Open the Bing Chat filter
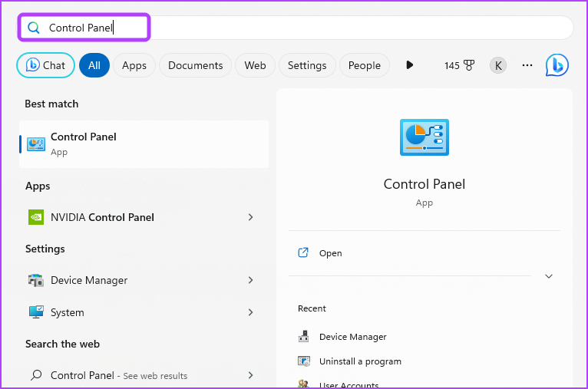Viewport: 588px width, 389px height. coord(46,65)
